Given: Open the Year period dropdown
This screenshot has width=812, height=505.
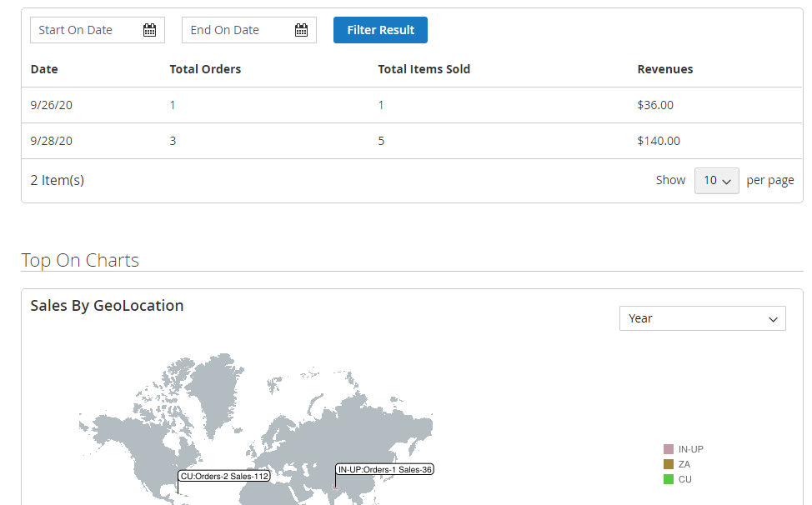Looking at the screenshot, I should pos(702,317).
